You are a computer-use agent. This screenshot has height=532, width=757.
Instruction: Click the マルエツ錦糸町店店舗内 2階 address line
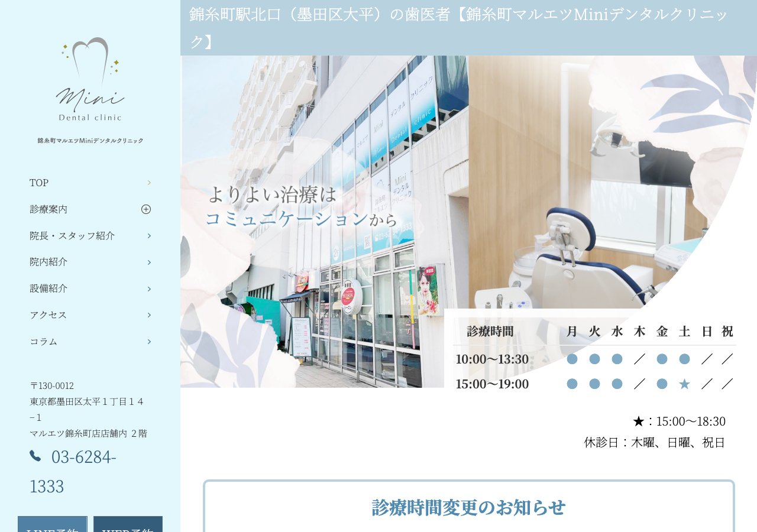click(x=89, y=433)
